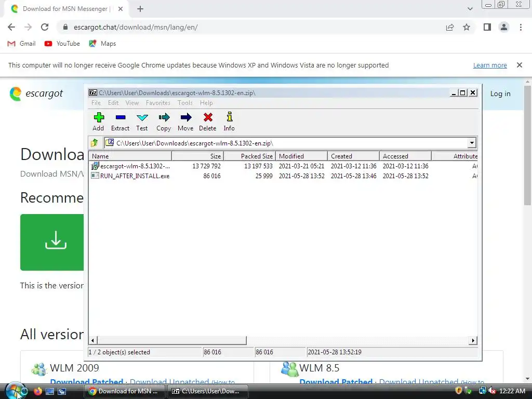Open Chrome tab search chevron
The image size is (532, 399).
tap(470, 9)
